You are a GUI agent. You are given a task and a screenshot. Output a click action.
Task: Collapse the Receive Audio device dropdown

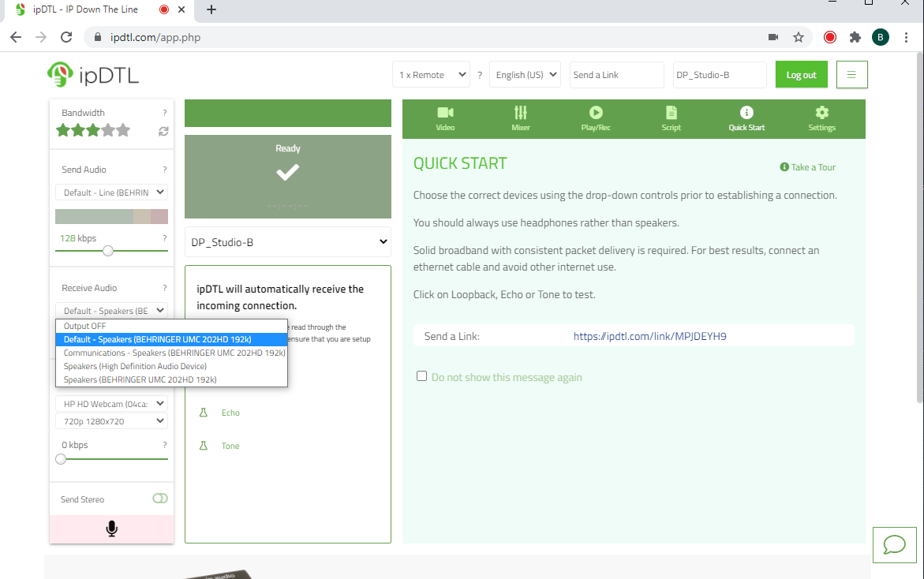point(111,311)
